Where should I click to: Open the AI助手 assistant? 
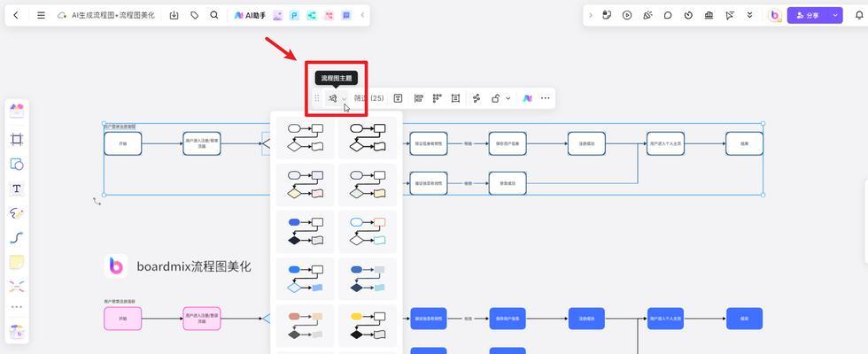click(250, 15)
